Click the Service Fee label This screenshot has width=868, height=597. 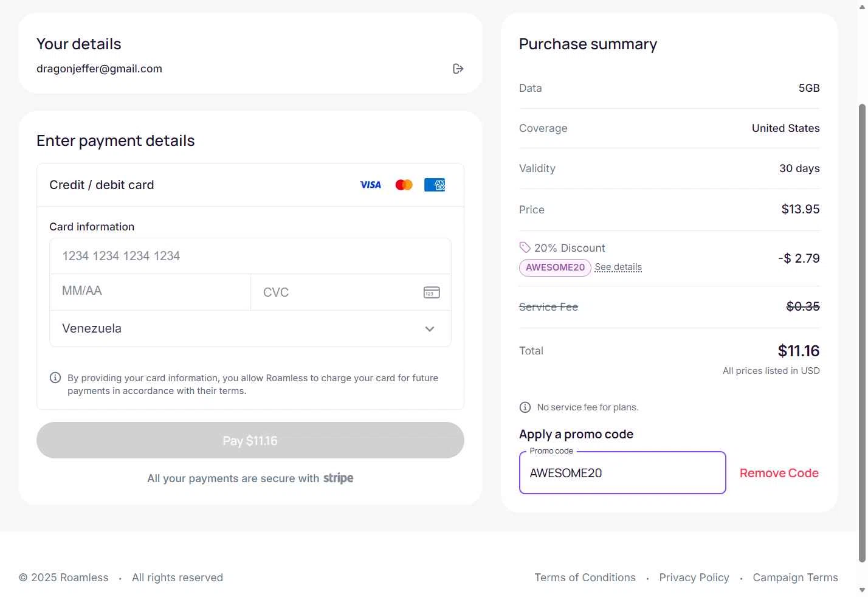tap(548, 307)
